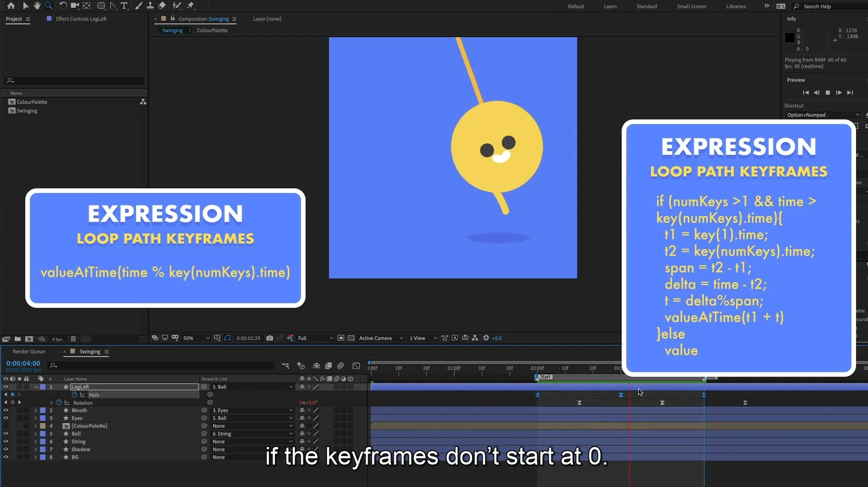
Task: Toggle the Rotation property stopwatch
Action: [x=59, y=402]
